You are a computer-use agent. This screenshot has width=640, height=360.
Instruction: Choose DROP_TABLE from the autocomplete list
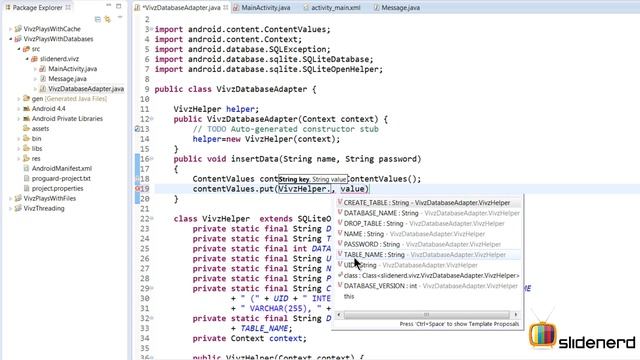(428, 224)
